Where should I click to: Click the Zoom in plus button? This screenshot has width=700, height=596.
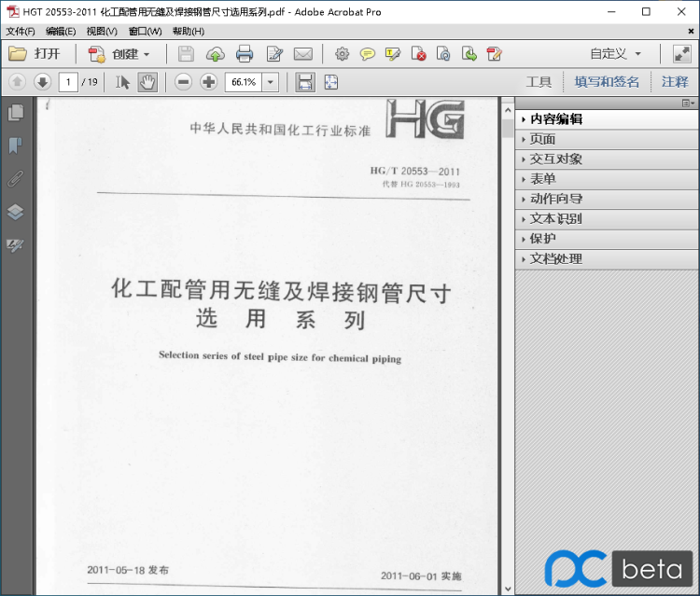(208, 82)
